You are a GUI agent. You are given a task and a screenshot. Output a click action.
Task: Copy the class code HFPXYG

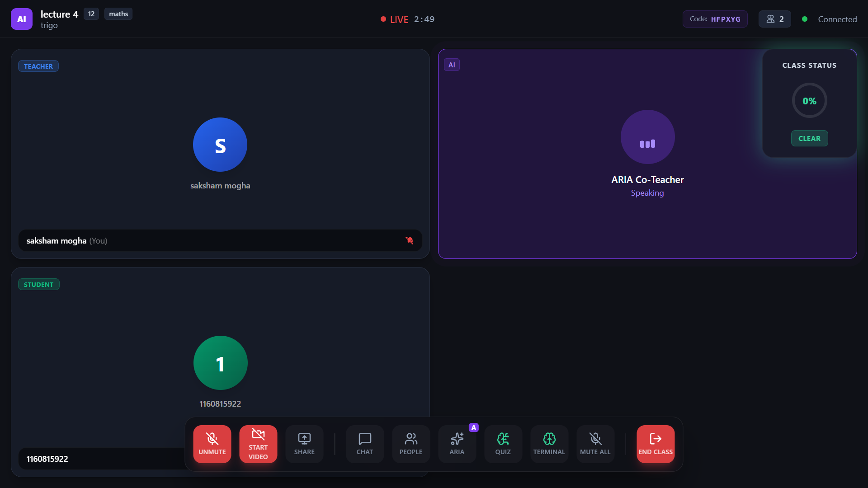tap(715, 19)
